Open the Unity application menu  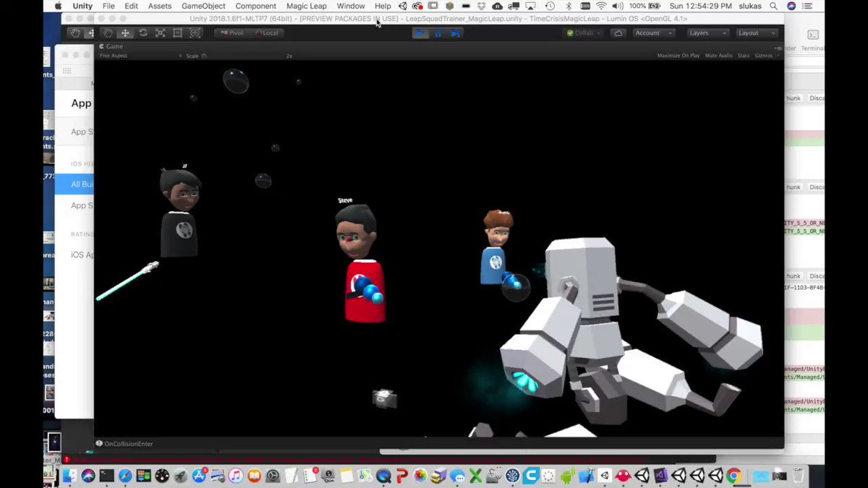82,6
